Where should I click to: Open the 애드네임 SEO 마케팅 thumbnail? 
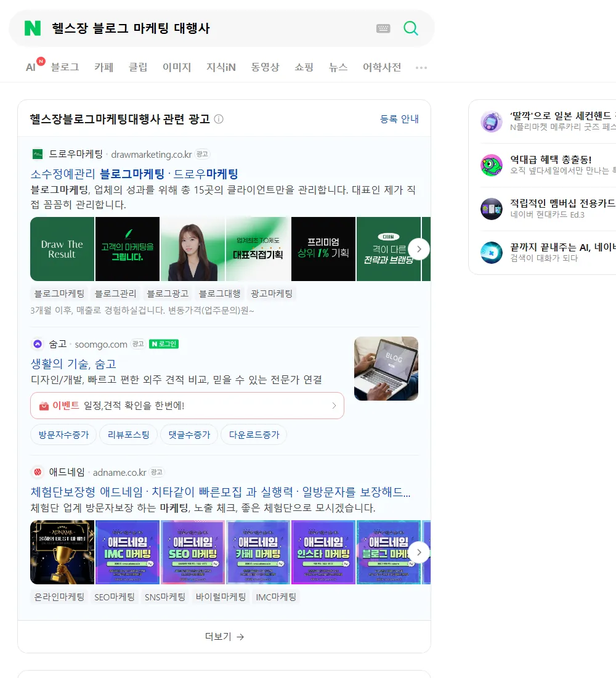pyautogui.click(x=193, y=552)
